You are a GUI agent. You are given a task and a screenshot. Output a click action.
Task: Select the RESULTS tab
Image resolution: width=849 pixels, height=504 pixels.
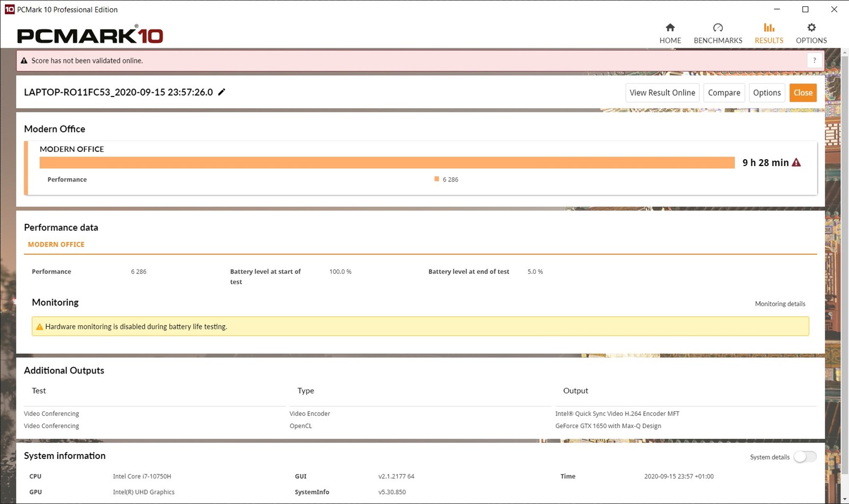coord(769,33)
